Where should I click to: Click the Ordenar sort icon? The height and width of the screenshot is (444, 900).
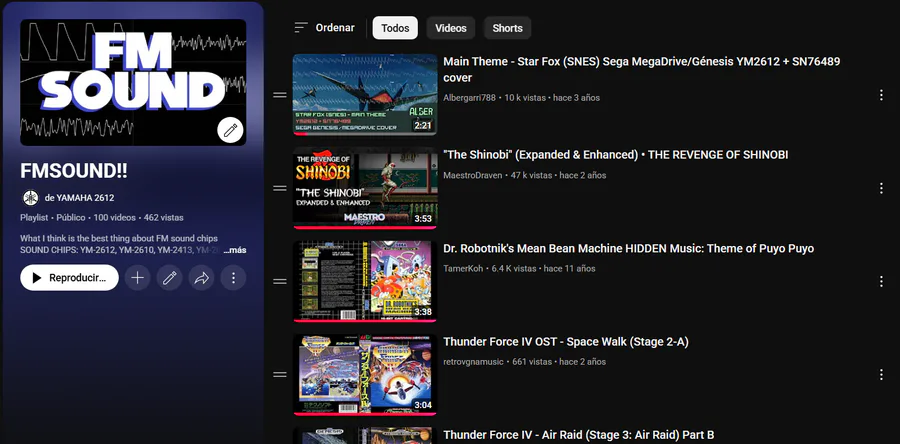point(301,28)
